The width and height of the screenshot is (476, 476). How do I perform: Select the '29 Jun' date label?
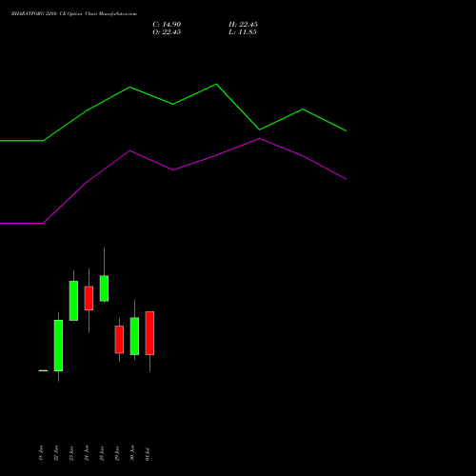click(117, 453)
